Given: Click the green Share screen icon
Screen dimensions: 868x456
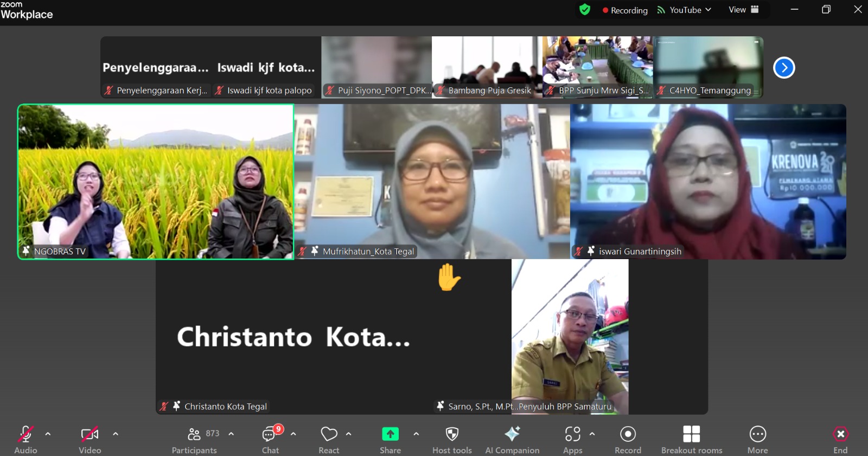Looking at the screenshot, I should coord(390,434).
